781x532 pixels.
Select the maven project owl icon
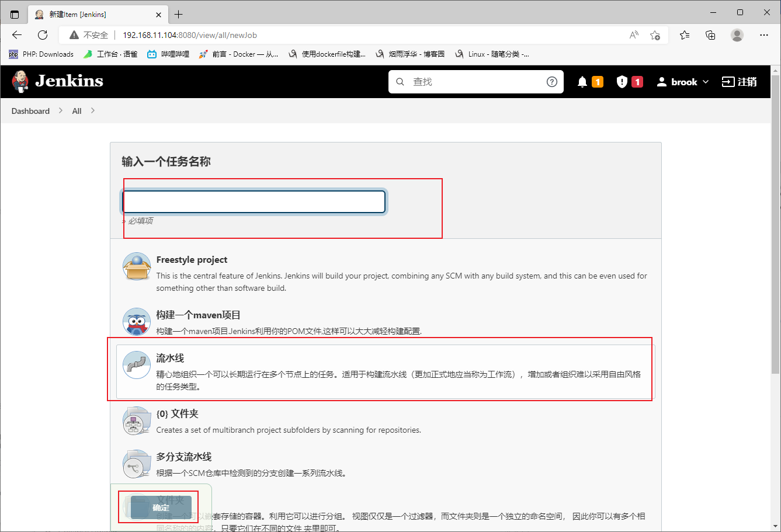[x=137, y=322]
